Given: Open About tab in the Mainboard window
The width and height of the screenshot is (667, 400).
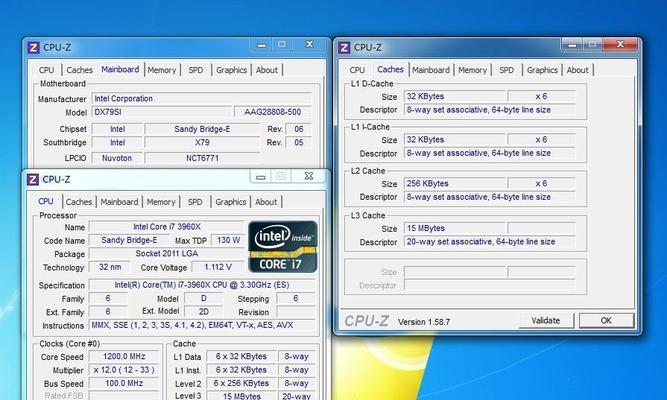Looking at the screenshot, I should (267, 70).
